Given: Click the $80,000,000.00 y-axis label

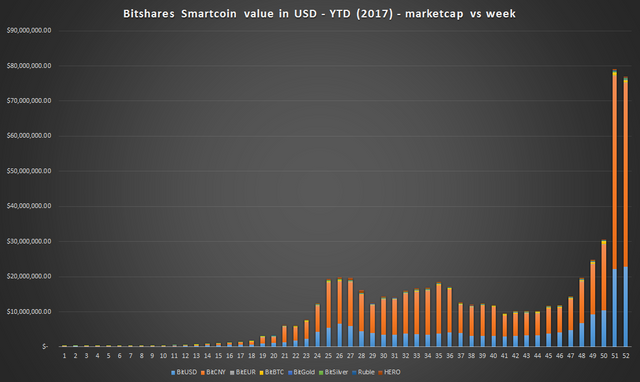Looking at the screenshot, I should 29,66.
